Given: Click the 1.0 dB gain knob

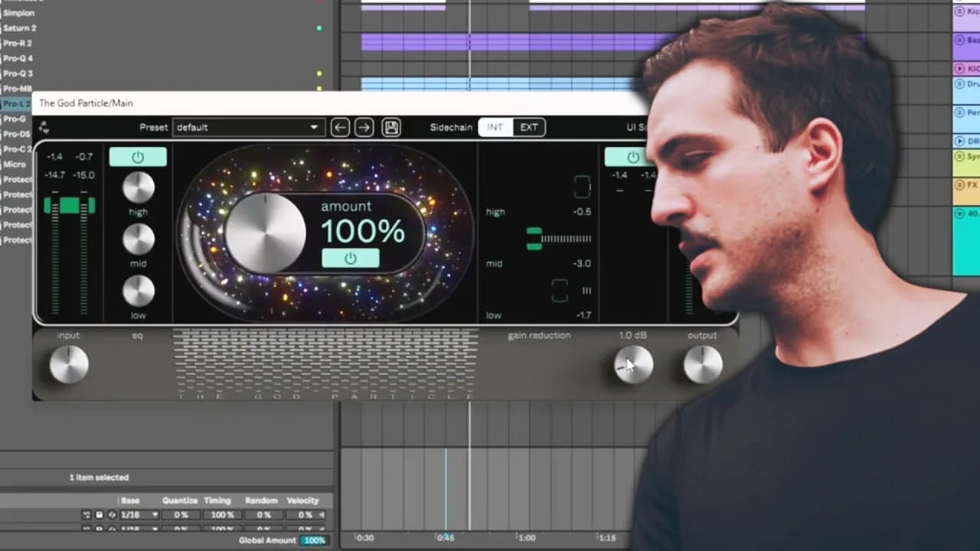Looking at the screenshot, I should point(634,364).
